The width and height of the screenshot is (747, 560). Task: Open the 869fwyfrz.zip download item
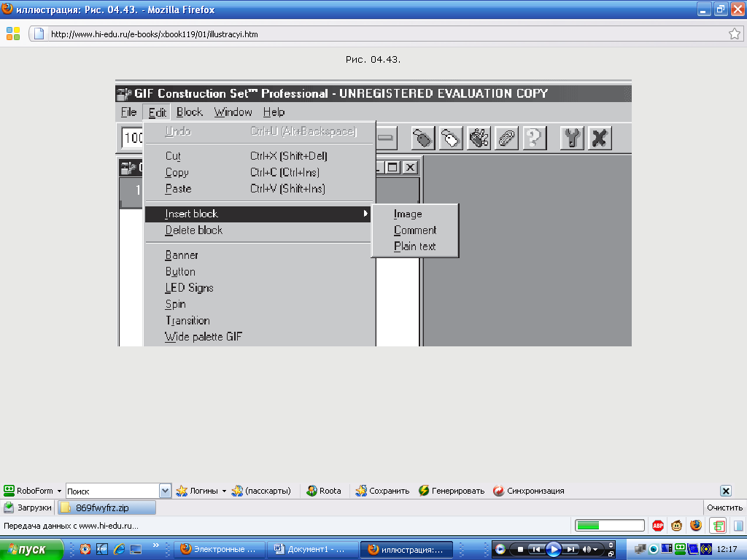point(107,507)
